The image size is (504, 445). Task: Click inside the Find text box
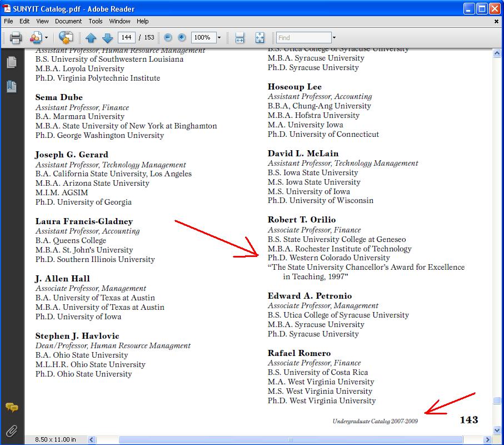(303, 38)
